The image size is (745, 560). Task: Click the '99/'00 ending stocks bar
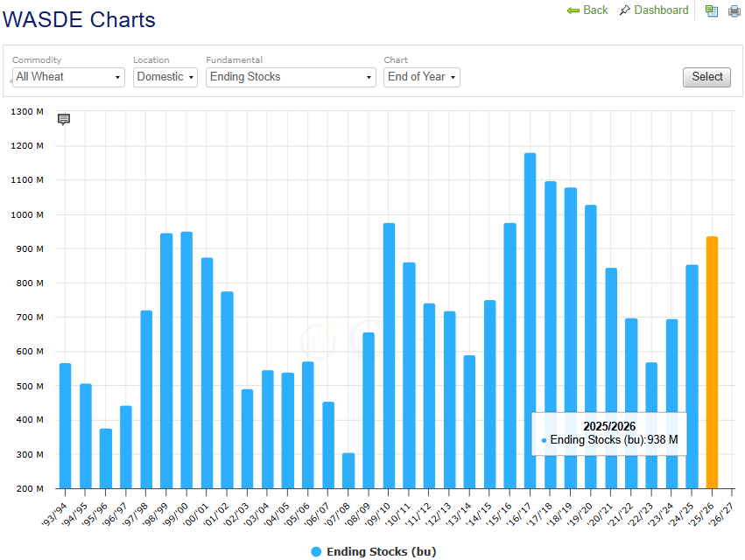pyautogui.click(x=186, y=360)
